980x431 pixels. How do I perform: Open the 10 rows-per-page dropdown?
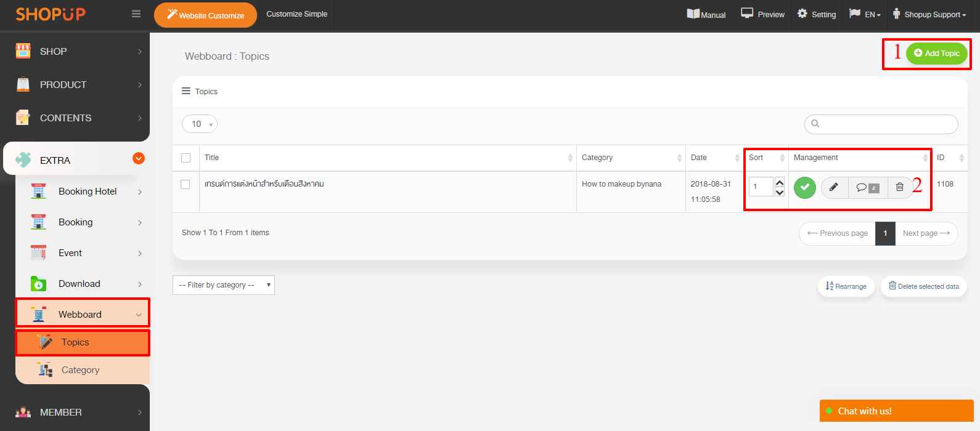[x=200, y=124]
